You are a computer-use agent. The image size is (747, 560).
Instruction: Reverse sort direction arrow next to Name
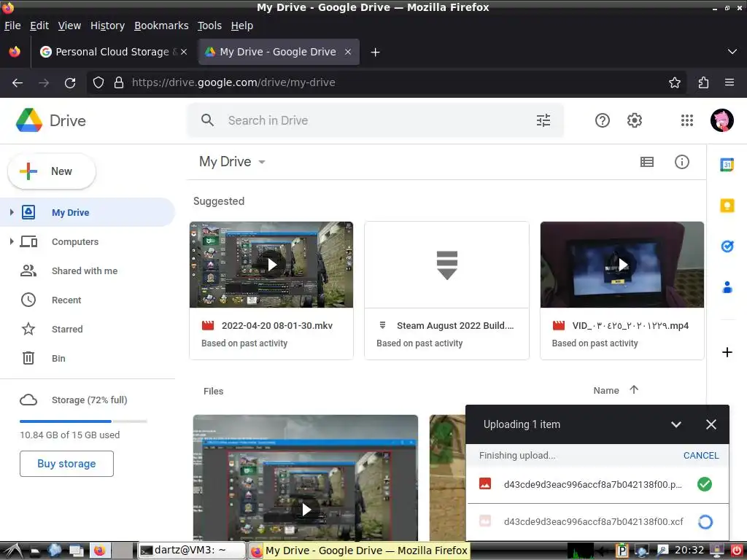pyautogui.click(x=634, y=389)
